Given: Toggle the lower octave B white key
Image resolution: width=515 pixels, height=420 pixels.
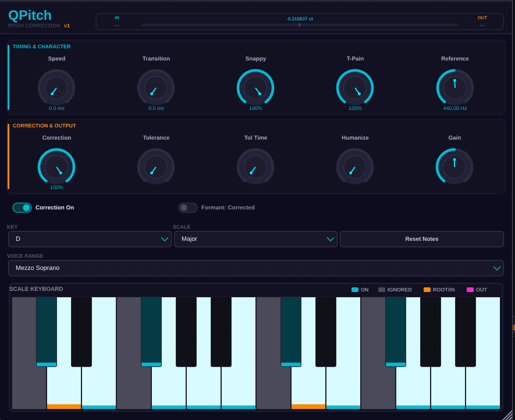Looking at the screenshot, I should (x=239, y=387).
